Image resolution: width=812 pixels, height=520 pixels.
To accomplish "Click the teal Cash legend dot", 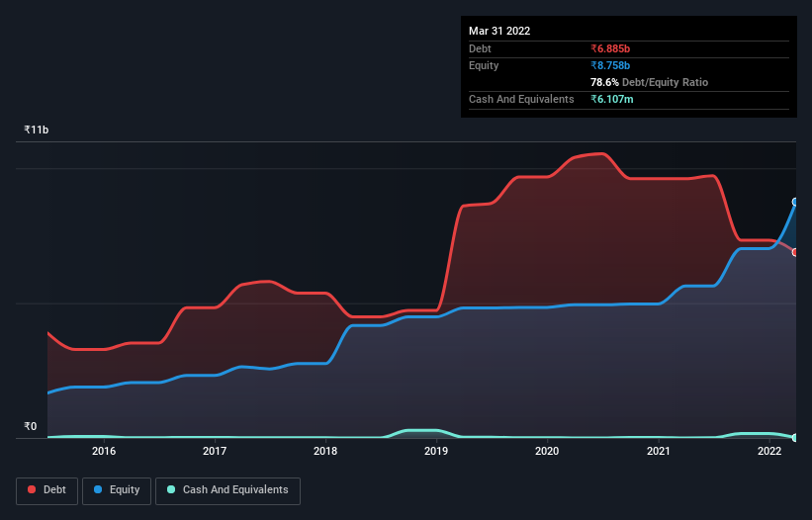I will click(x=171, y=489).
